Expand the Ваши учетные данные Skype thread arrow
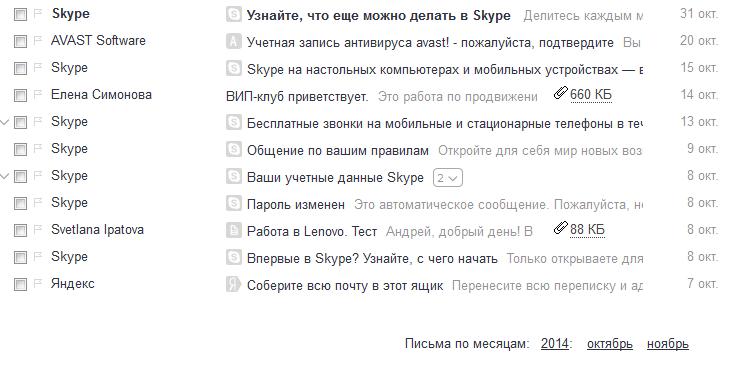 click(x=5, y=176)
